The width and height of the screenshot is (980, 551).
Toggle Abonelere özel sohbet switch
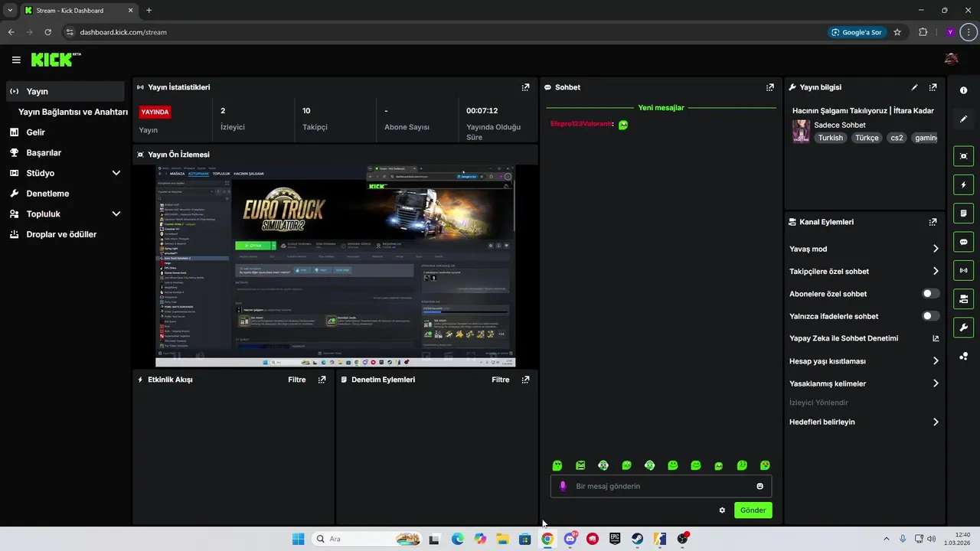point(931,294)
